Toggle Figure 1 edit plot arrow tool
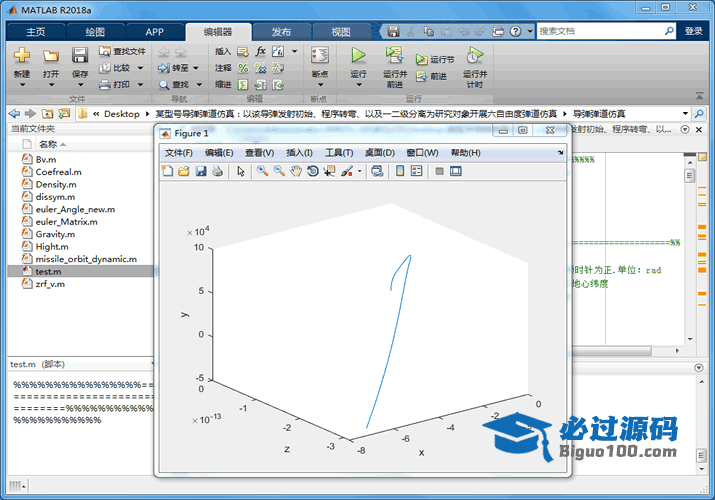Viewport: 715px width, 500px height. [241, 171]
